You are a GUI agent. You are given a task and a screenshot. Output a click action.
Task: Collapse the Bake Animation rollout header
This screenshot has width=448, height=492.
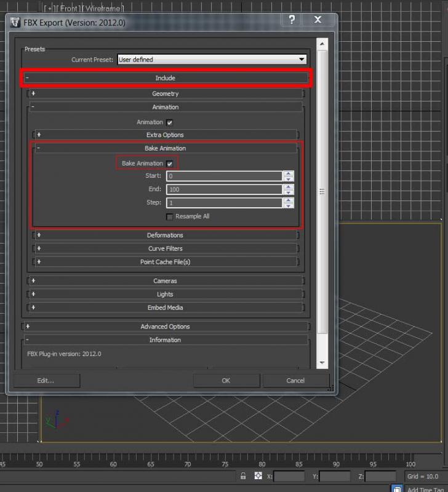(x=166, y=148)
